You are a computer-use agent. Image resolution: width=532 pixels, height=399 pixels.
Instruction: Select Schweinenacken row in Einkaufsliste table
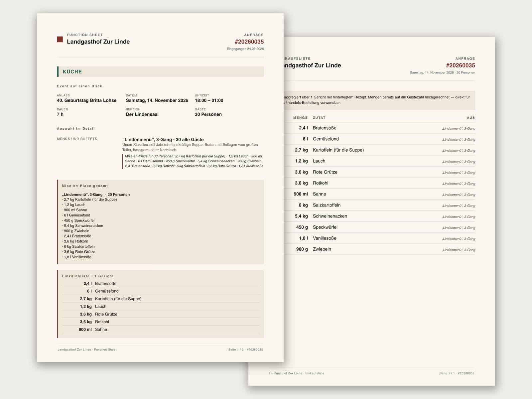tap(379, 216)
